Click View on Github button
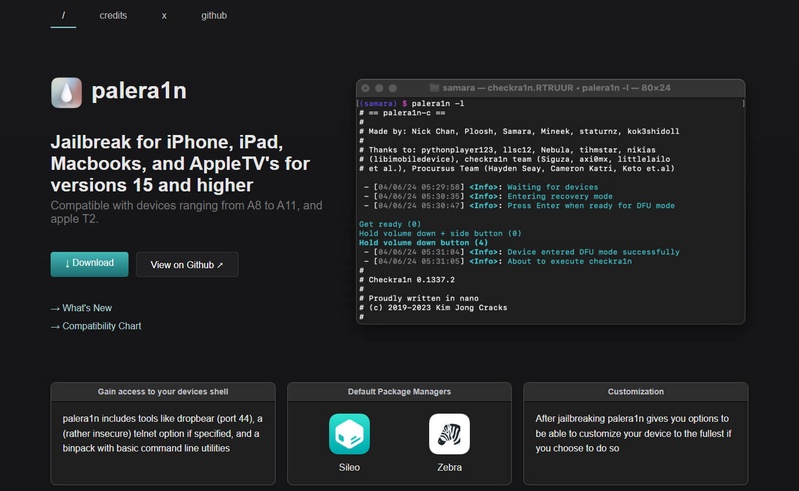The width and height of the screenshot is (799, 491). coord(187,265)
